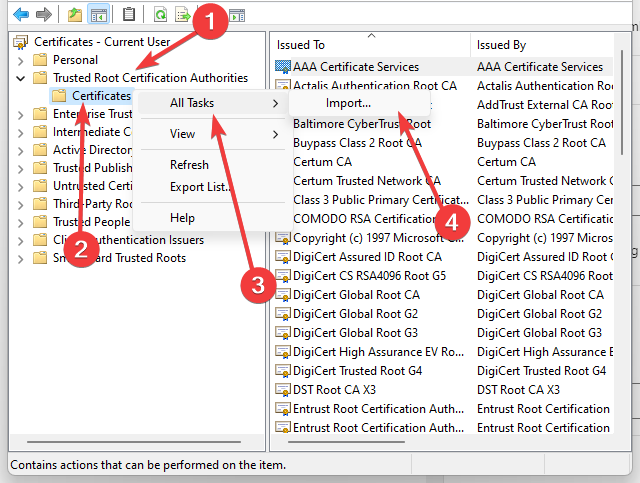The height and width of the screenshot is (483, 640).
Task: Toggle Show/Hide Console Tree toolbar icon
Action: (98, 15)
